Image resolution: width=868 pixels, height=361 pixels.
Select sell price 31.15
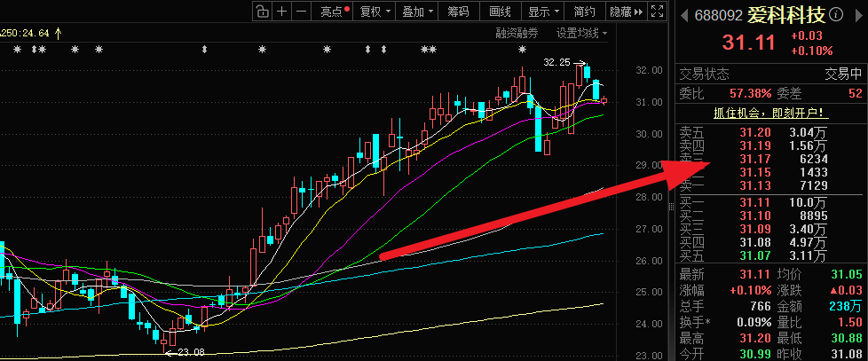coord(756,172)
